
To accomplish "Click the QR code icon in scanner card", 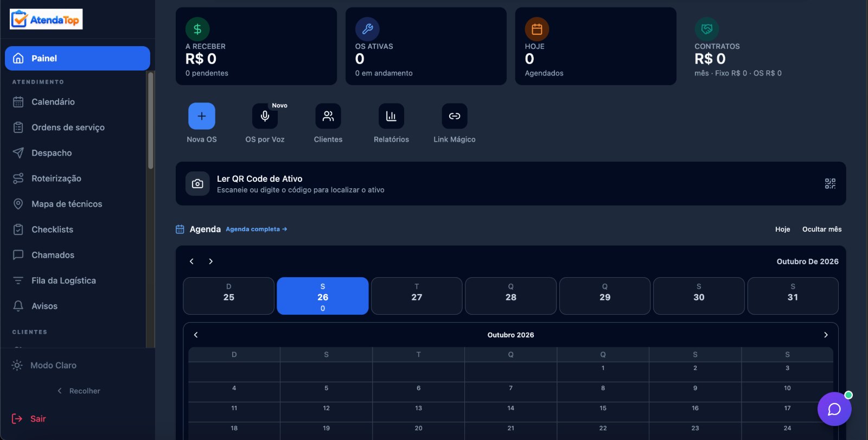I will pyautogui.click(x=830, y=183).
